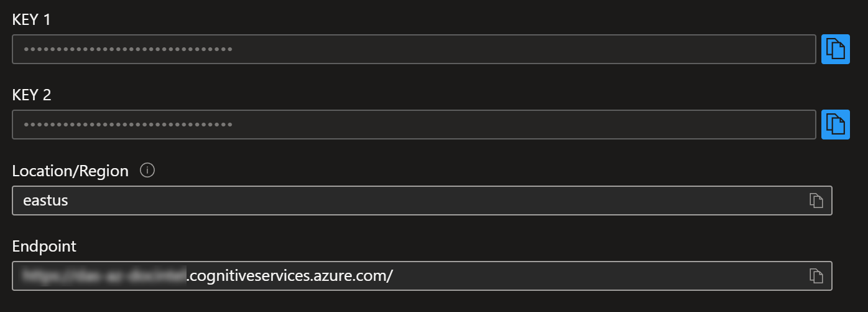Click the Endpoint label text

coord(44,246)
